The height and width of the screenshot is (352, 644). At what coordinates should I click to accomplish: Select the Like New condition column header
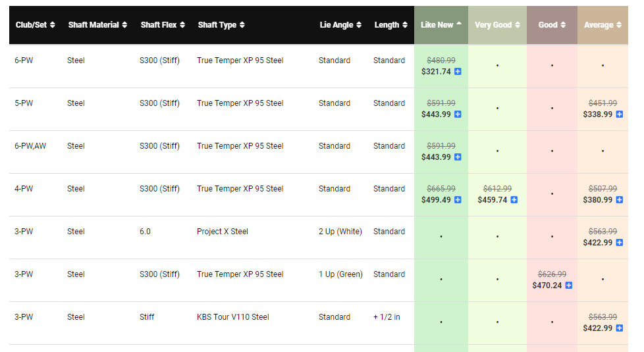(x=441, y=25)
